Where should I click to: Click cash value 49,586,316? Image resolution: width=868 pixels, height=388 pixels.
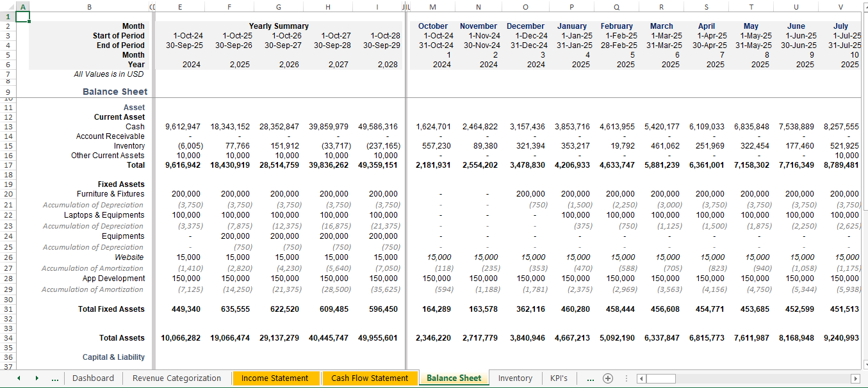pyautogui.click(x=378, y=127)
